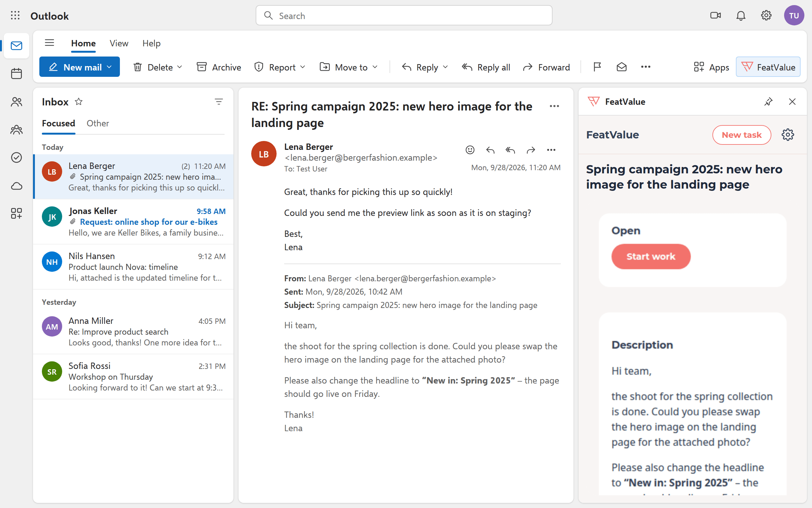Switch to the View ribbon tab
The height and width of the screenshot is (508, 812).
coord(119,43)
